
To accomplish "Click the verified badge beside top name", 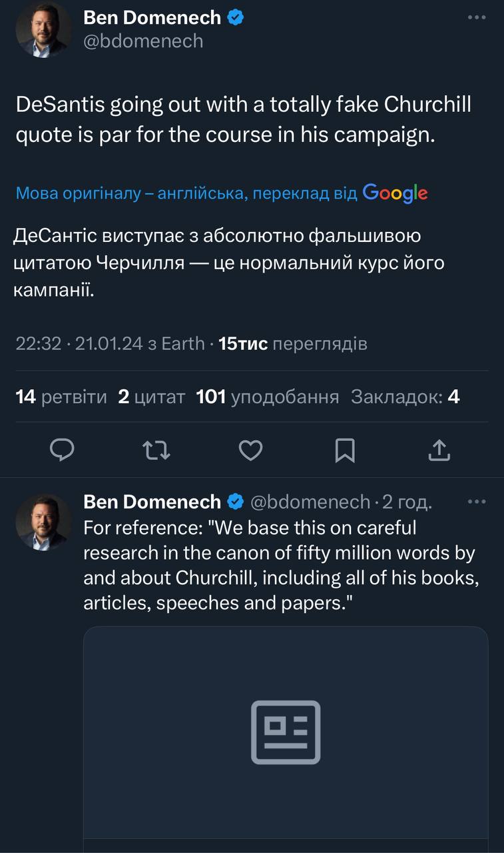I will click(236, 18).
